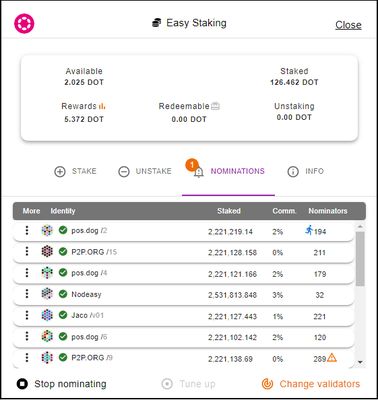Open the three-dot menu for P2P.ORG /15
Viewport: 378px width, 400px height.
click(27, 251)
